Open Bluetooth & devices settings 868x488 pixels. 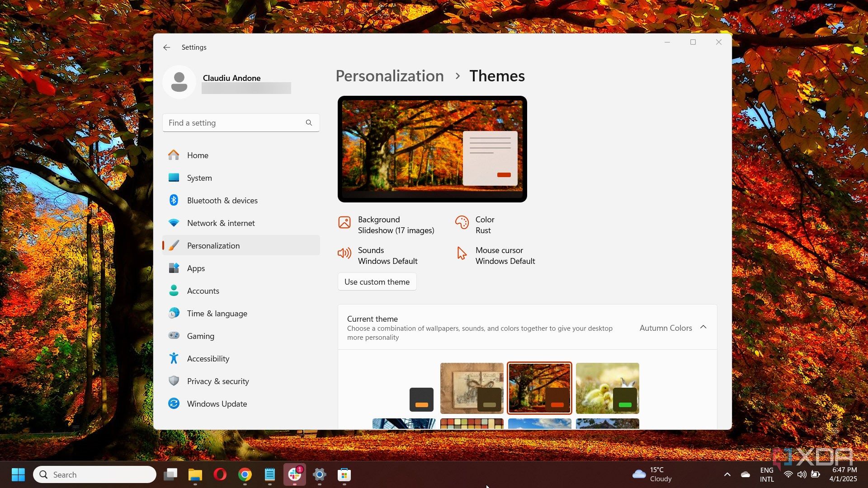tap(241, 200)
